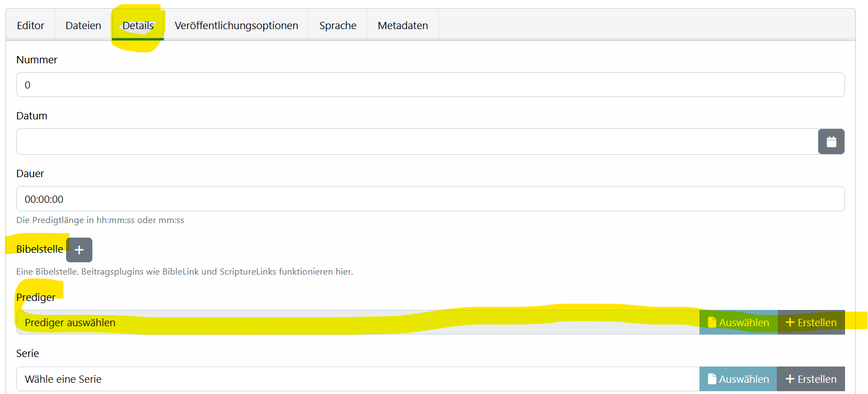Go to the Veröffentlichungsoptionen tab

coord(236,25)
